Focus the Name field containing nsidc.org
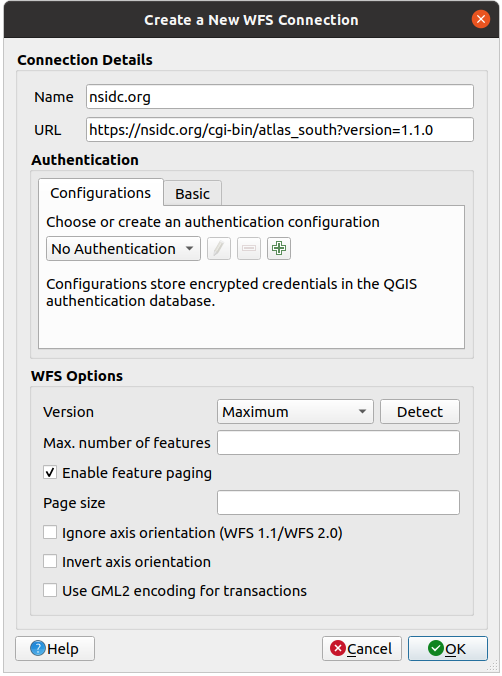502x676 pixels. 279,97
